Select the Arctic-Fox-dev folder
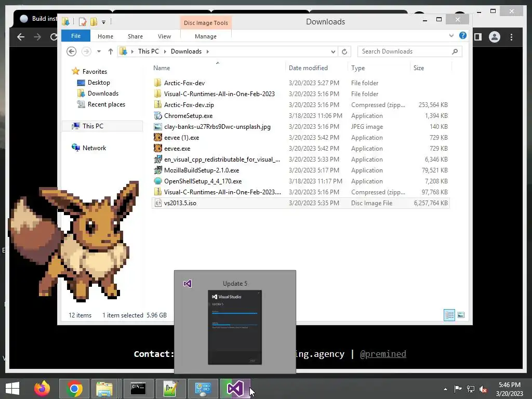 (184, 83)
